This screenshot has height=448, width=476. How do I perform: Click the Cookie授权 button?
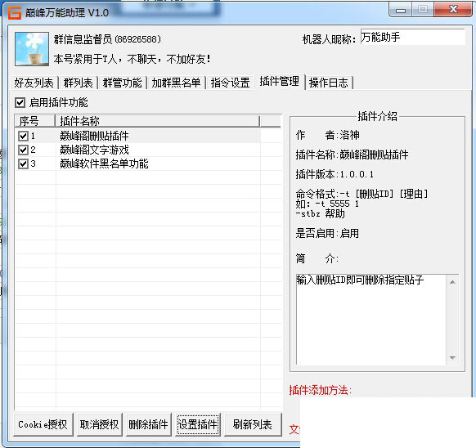pos(43,424)
